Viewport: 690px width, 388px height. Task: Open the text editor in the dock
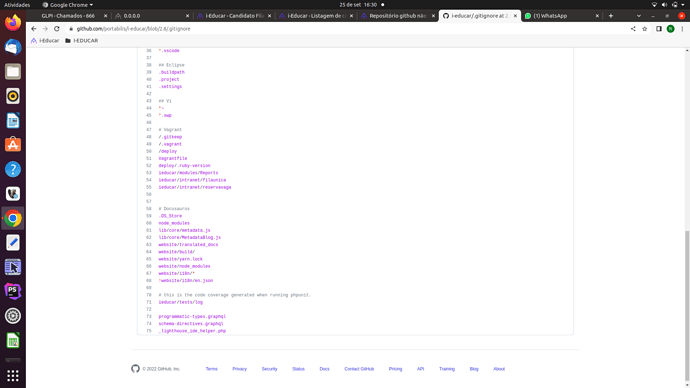[x=13, y=242]
